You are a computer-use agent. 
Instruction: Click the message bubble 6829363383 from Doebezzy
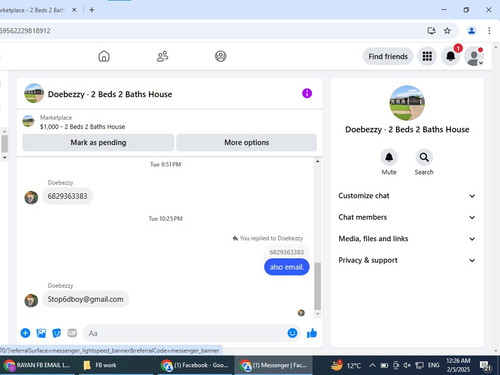[67, 196]
